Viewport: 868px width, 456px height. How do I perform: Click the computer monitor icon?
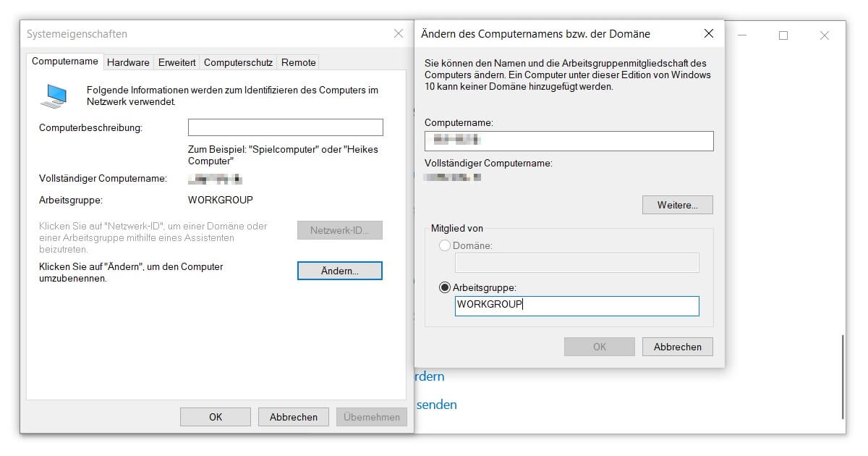click(x=52, y=93)
